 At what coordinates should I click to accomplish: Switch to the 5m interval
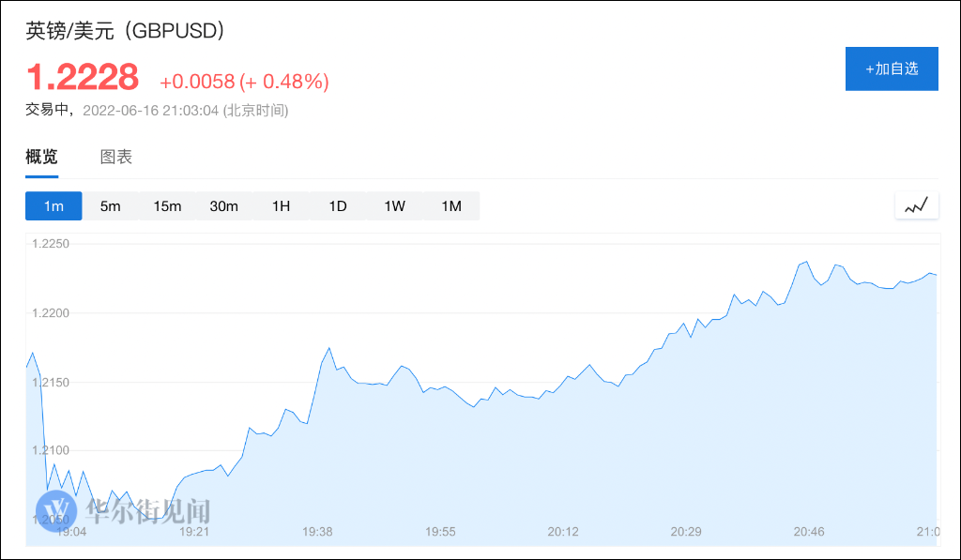pyautogui.click(x=111, y=206)
